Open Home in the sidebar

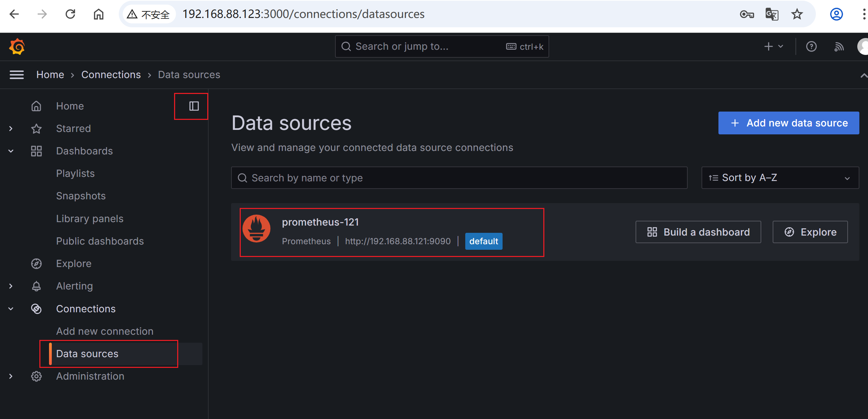(x=70, y=106)
